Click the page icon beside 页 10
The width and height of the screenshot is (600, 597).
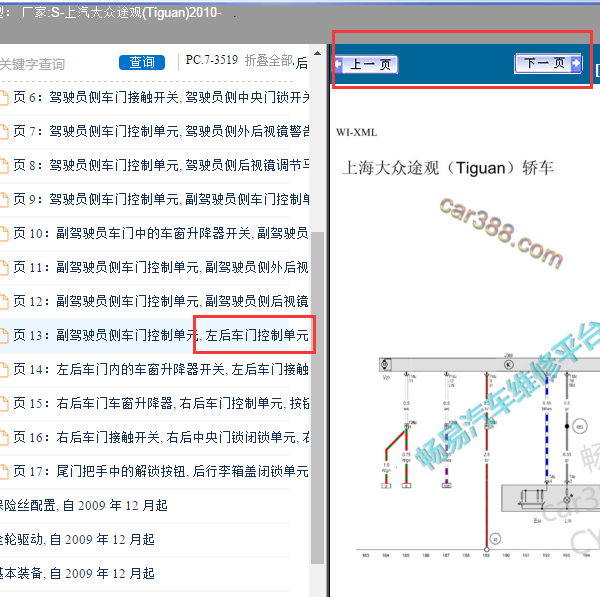tap(3, 234)
